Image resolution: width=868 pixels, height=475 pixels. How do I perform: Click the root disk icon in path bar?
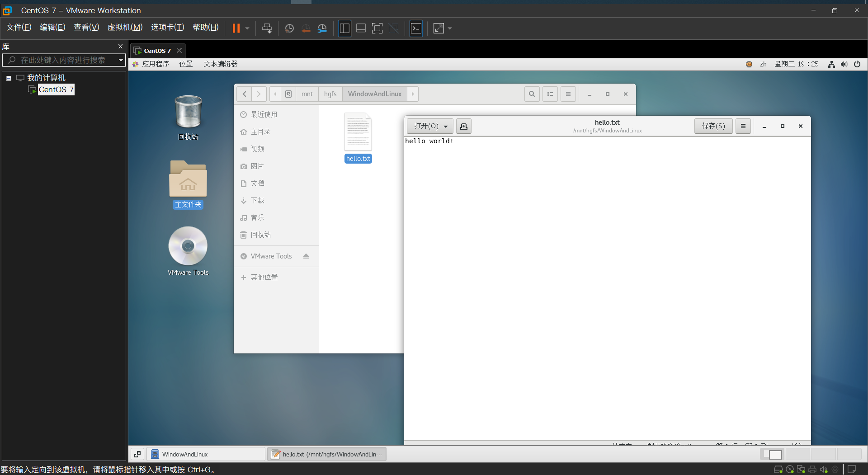pos(288,94)
